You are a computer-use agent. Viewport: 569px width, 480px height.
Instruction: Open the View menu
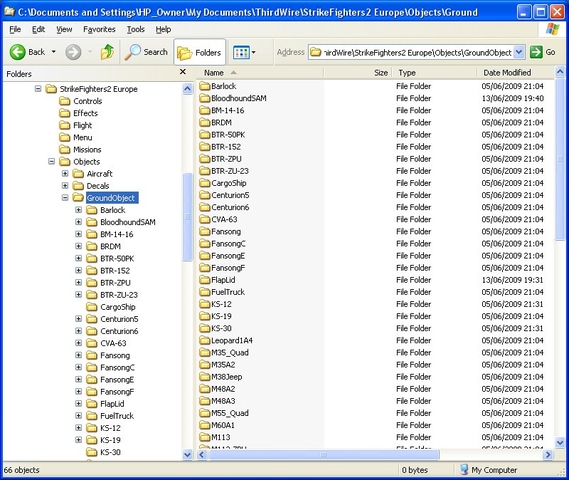(64, 29)
